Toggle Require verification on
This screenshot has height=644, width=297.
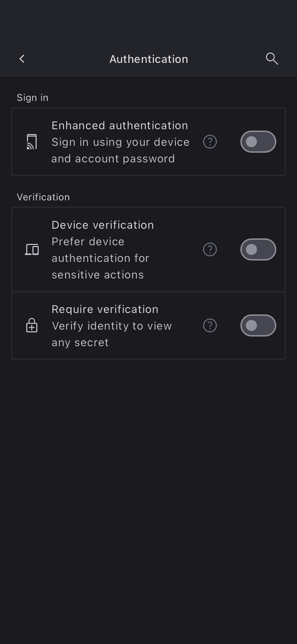(x=258, y=325)
